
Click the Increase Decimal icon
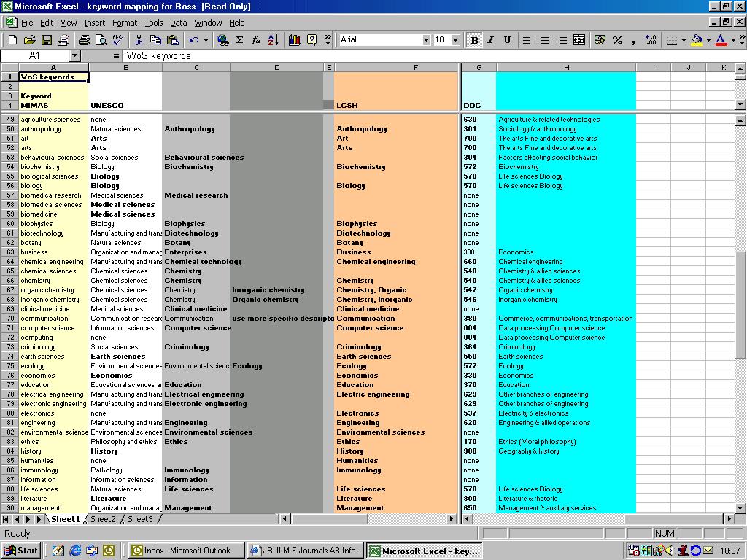point(651,40)
